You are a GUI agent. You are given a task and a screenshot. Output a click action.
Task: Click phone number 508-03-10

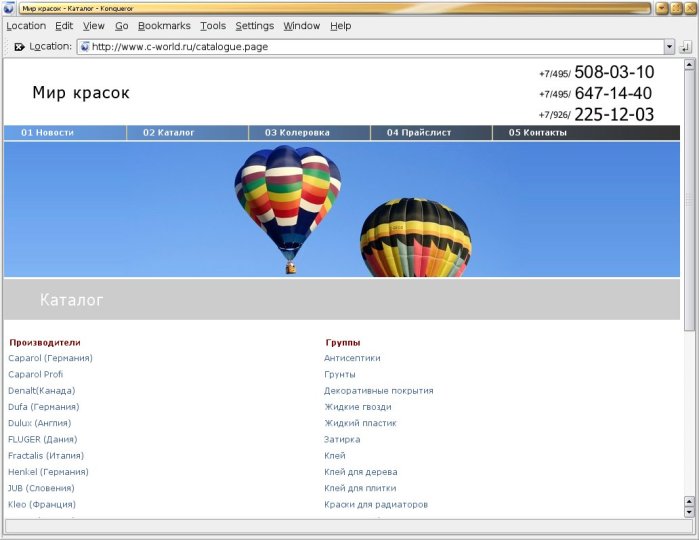pyautogui.click(x=614, y=72)
